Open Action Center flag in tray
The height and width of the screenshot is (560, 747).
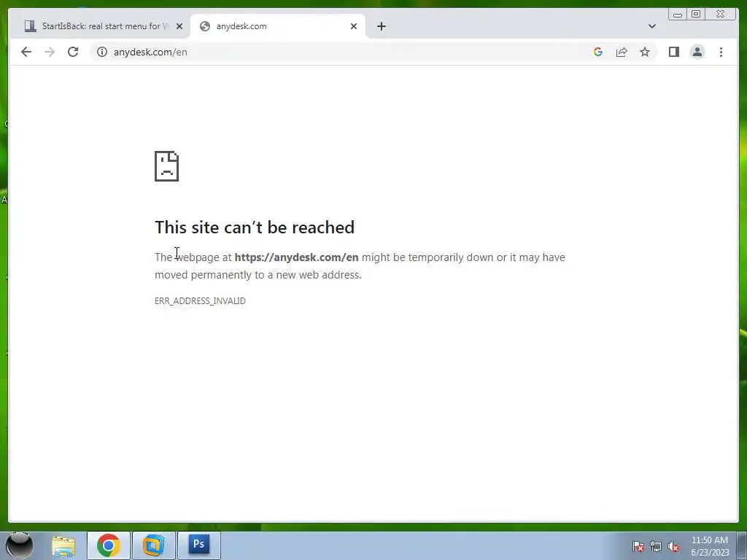(638, 546)
